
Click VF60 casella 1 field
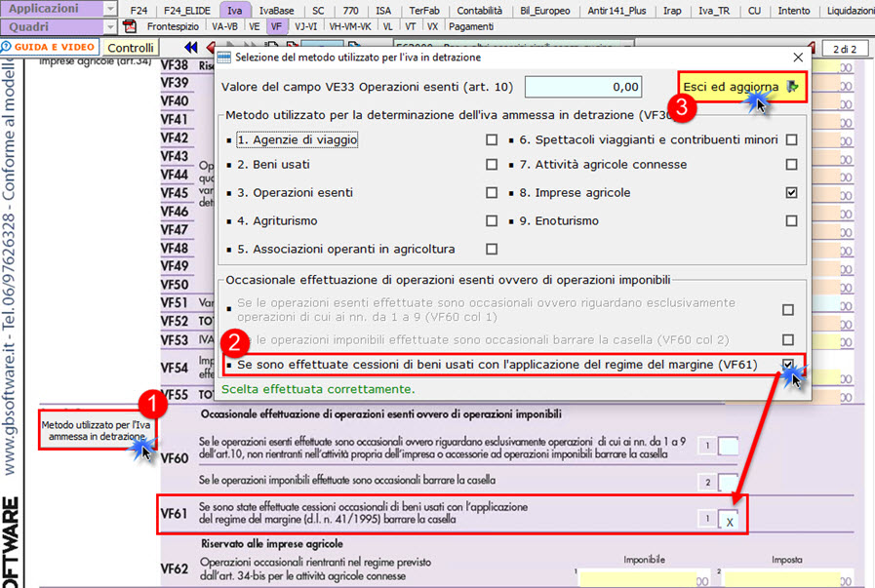[728, 446]
